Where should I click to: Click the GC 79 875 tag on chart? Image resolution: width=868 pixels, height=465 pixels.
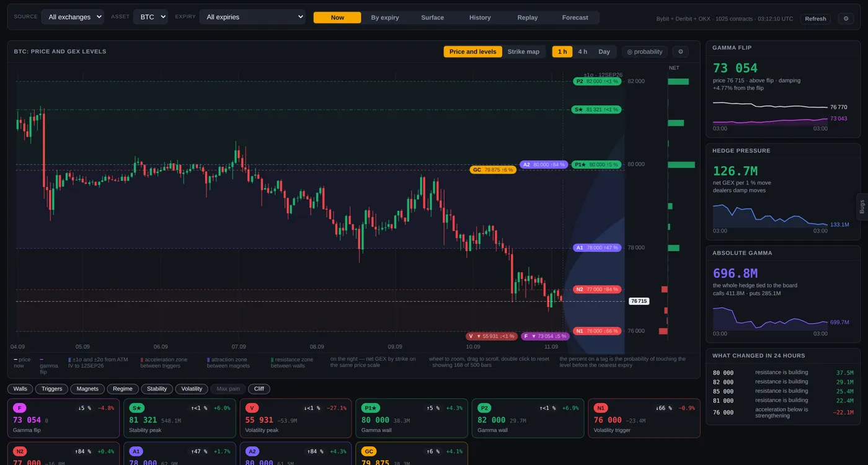click(493, 169)
